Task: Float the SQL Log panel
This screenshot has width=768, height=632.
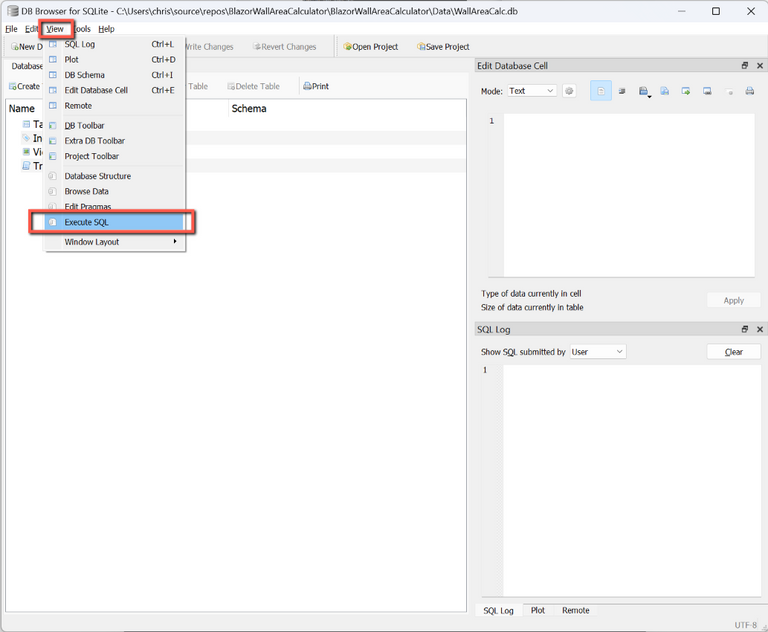Action: coord(744,329)
